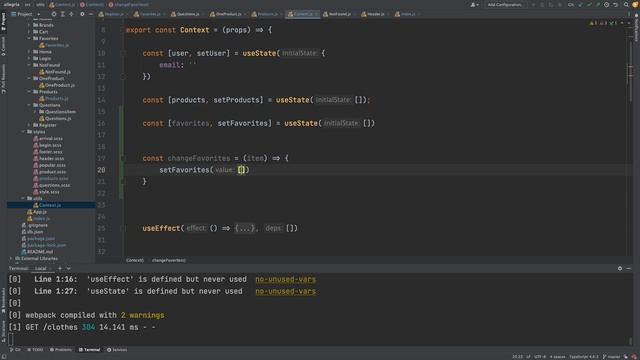Open Questions.js in project tree

pos(55,118)
